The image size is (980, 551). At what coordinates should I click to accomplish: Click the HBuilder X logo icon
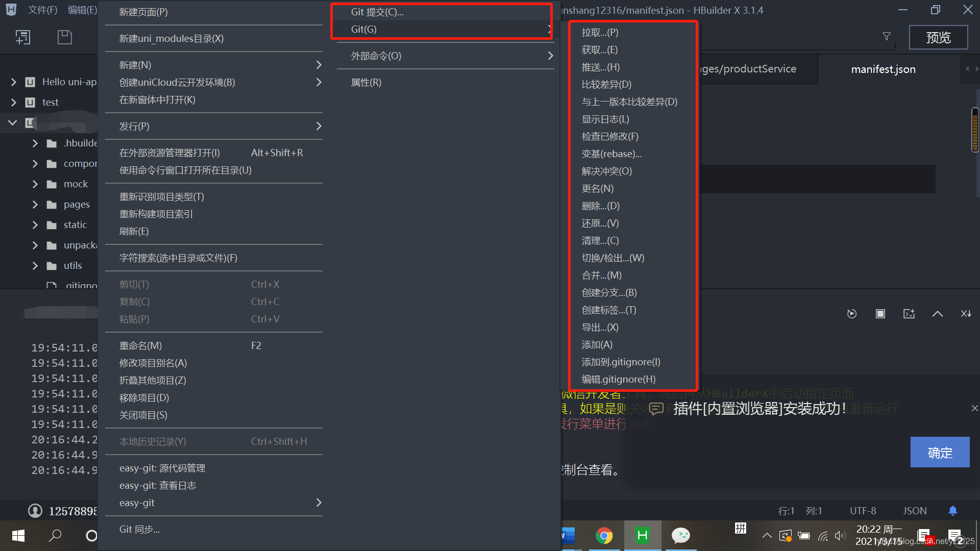point(11,10)
